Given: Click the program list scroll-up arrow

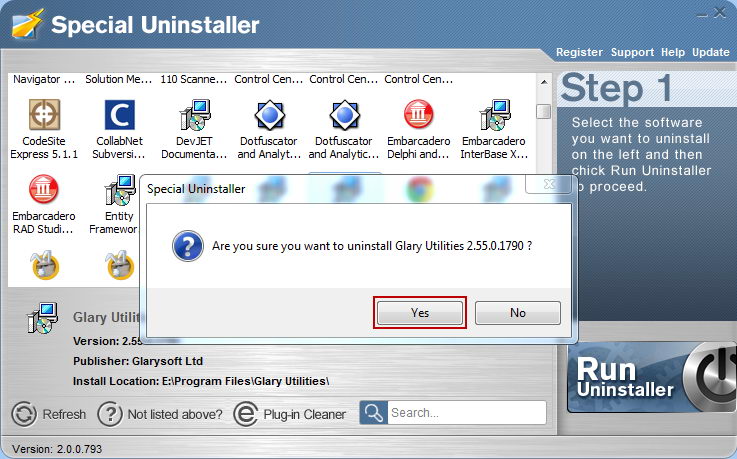Looking at the screenshot, I should 544,82.
